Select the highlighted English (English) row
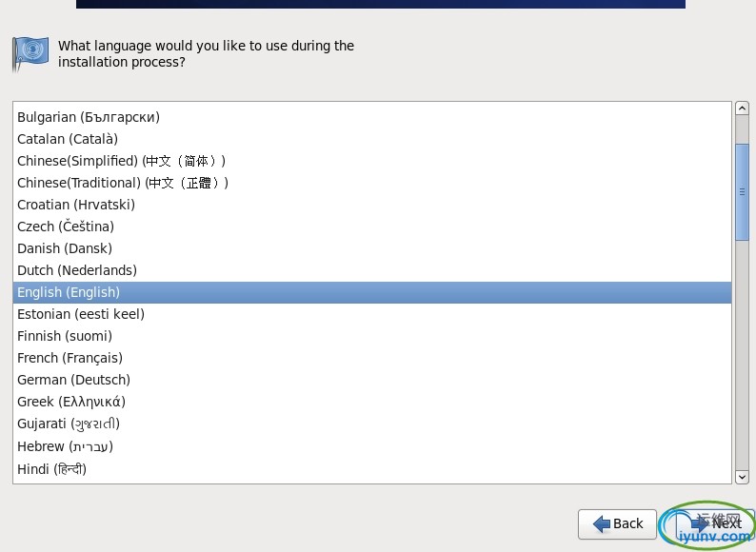Viewport: 756px width, 552px height. [372, 292]
